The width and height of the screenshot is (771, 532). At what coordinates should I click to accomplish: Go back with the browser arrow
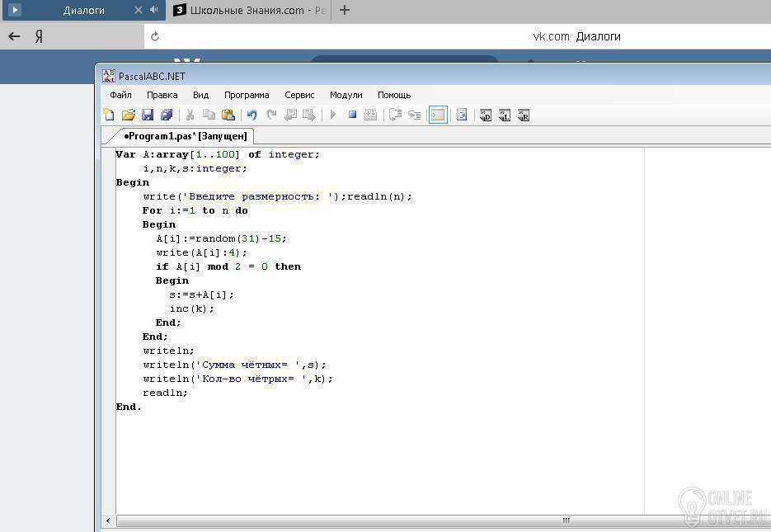coord(14,36)
